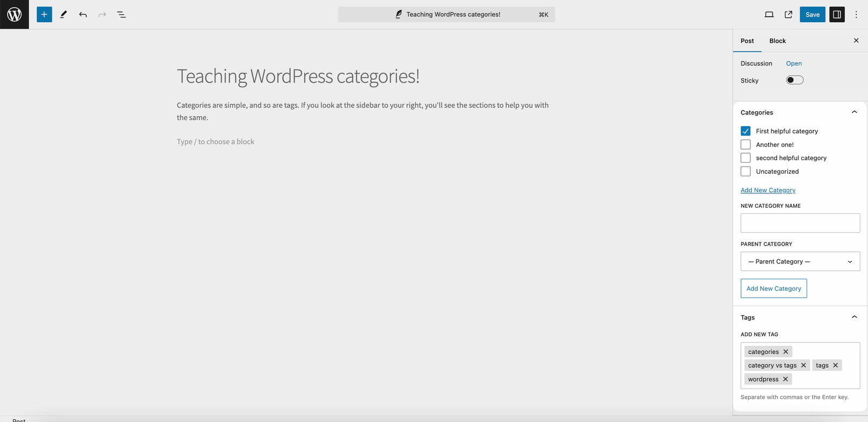Open the Document Overview list view
Image resolution: width=868 pixels, height=422 pixels.
(x=122, y=15)
